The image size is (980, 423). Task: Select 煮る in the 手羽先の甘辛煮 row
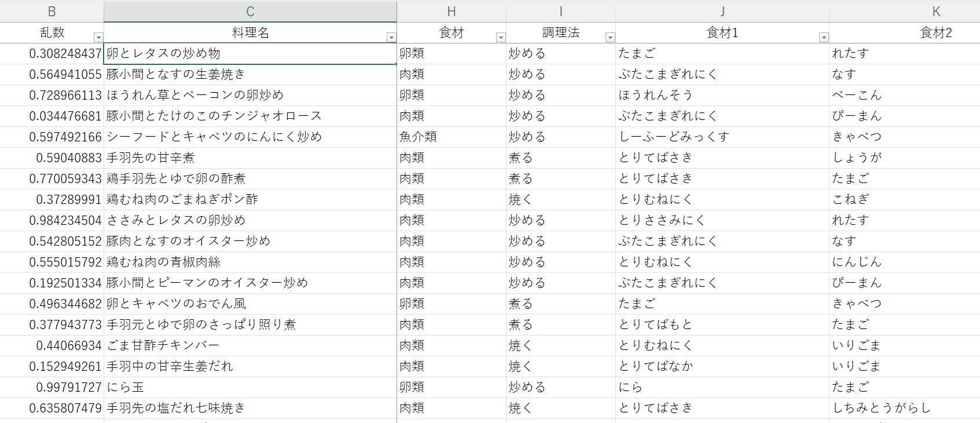pos(561,158)
